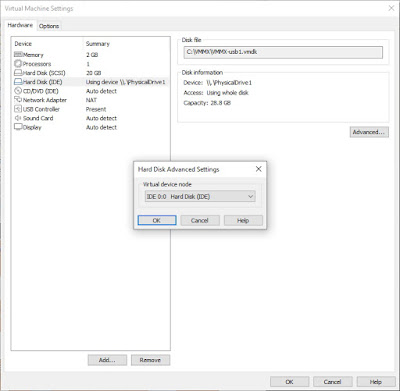This screenshot has width=400, height=391.
Task: Click the USB Controller icon
Action: (18, 109)
